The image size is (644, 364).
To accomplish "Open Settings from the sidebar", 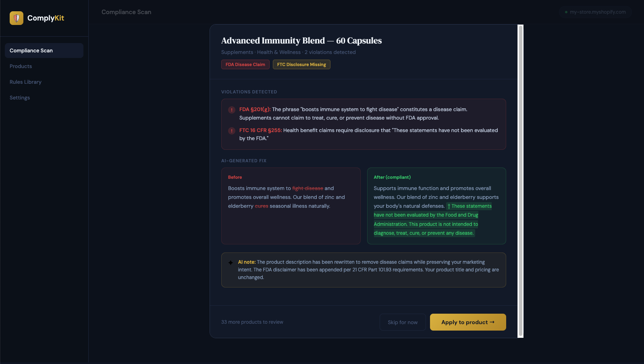I will point(19,97).
